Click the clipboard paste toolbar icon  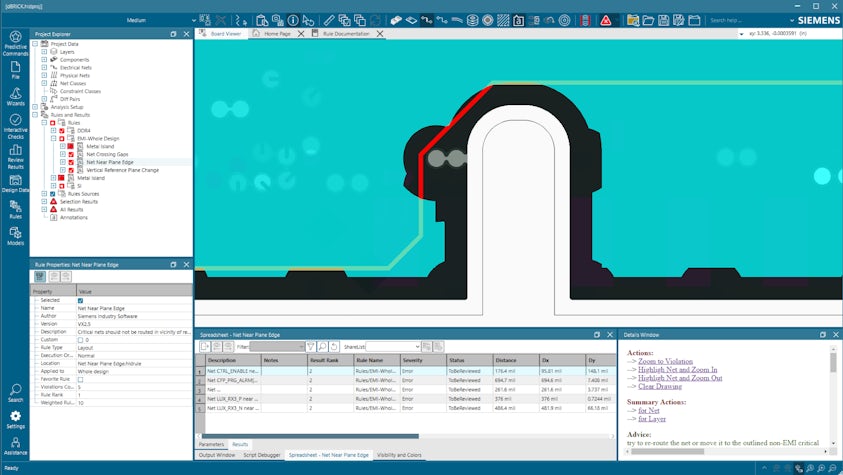[262, 20]
